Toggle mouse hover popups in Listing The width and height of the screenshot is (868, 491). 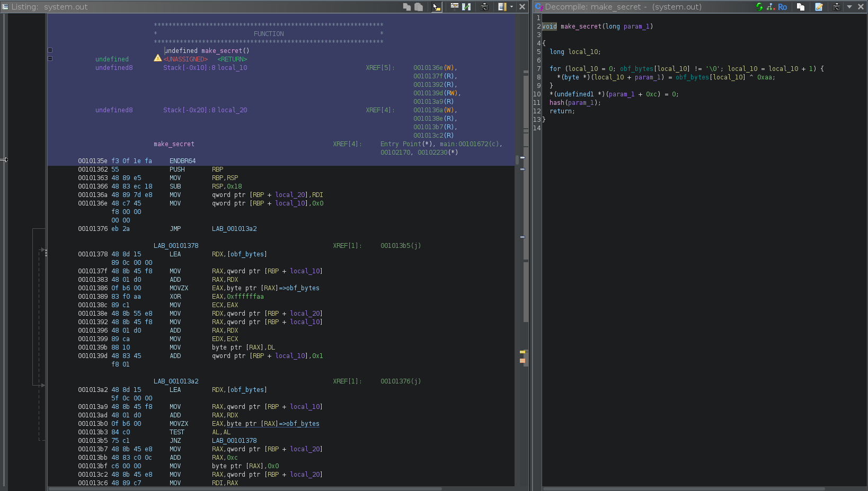pyautogui.click(x=436, y=7)
